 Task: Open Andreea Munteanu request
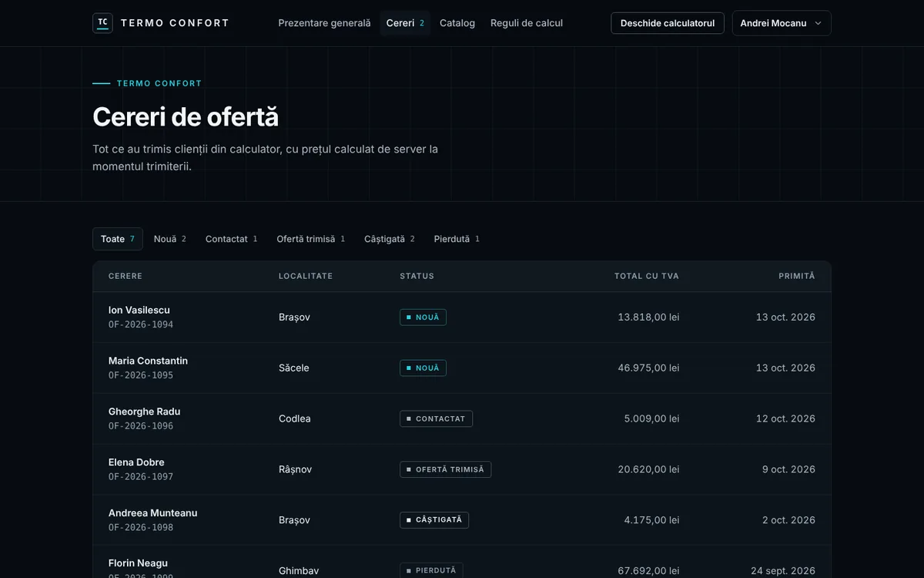click(x=462, y=520)
